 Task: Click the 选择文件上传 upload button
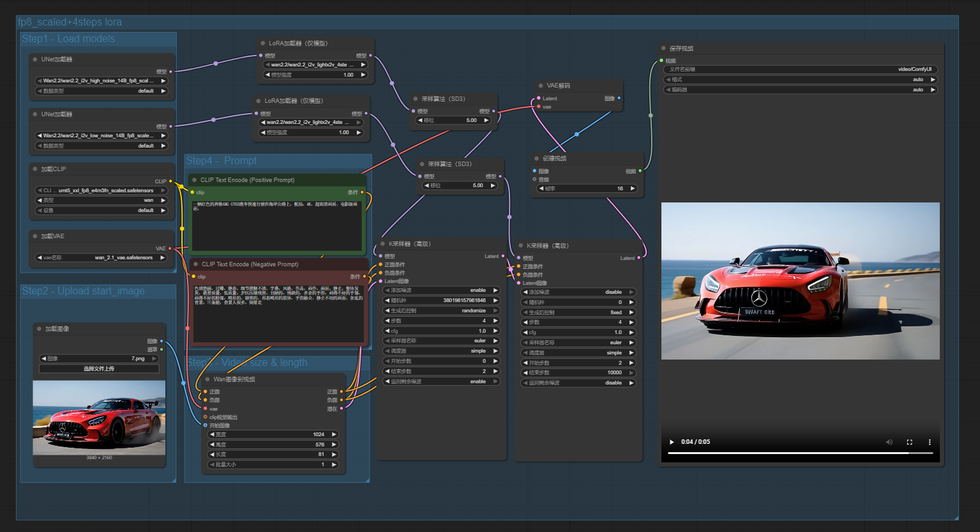(x=99, y=369)
